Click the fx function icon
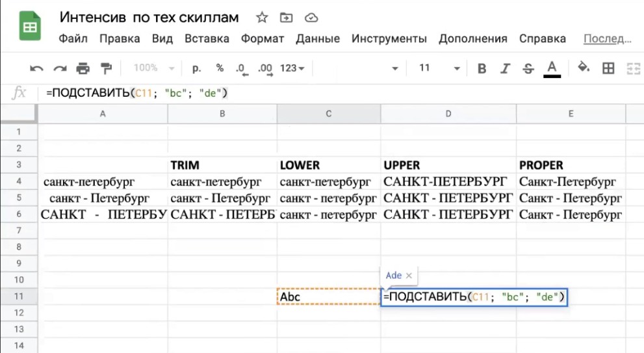Image resolution: width=644 pixels, height=353 pixels. tap(19, 93)
